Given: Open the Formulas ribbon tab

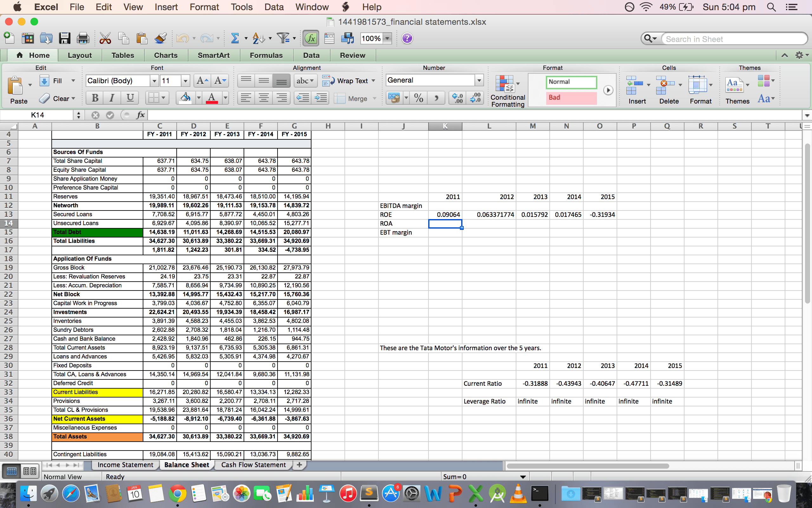Looking at the screenshot, I should click(x=266, y=55).
